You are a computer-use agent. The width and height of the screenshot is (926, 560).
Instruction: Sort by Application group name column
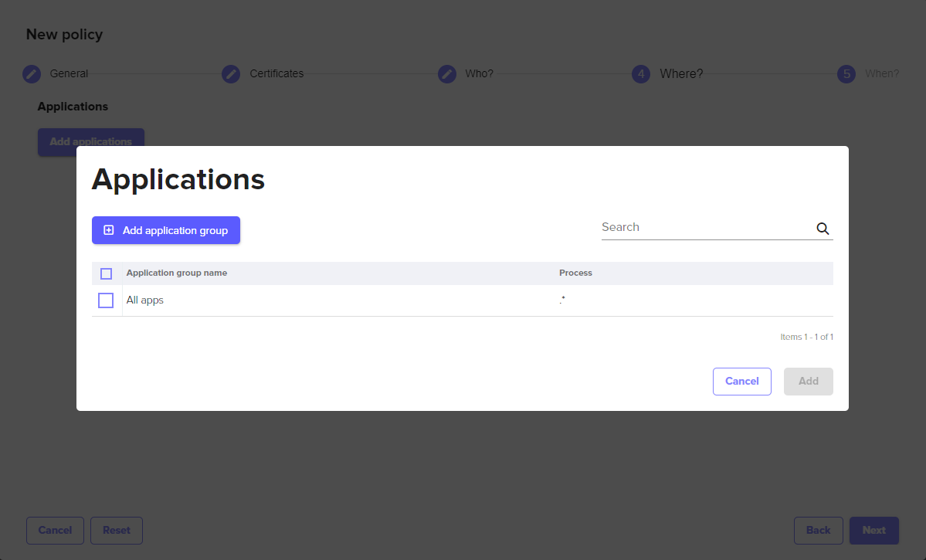[177, 273]
